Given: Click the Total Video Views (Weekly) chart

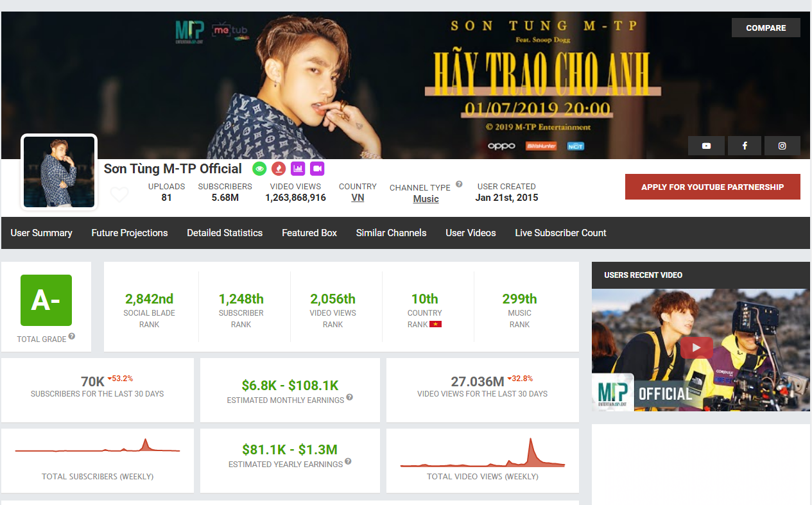Looking at the screenshot, I should pos(483,452).
